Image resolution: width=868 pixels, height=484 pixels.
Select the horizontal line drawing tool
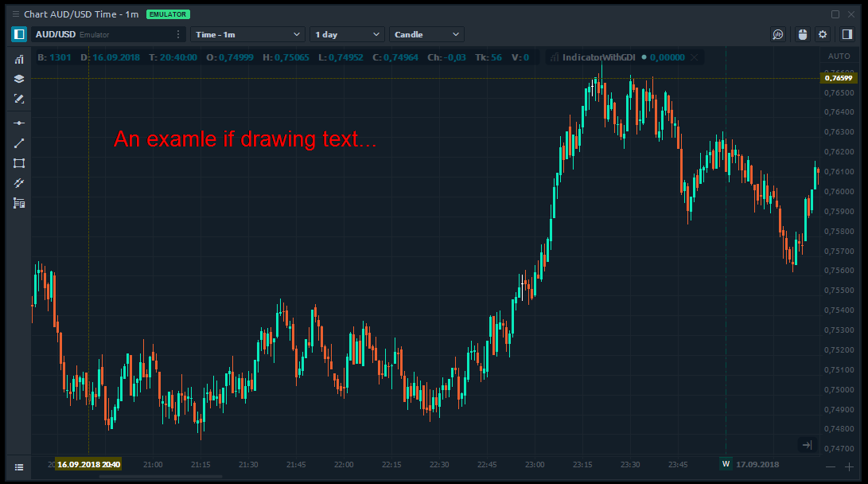coord(19,123)
